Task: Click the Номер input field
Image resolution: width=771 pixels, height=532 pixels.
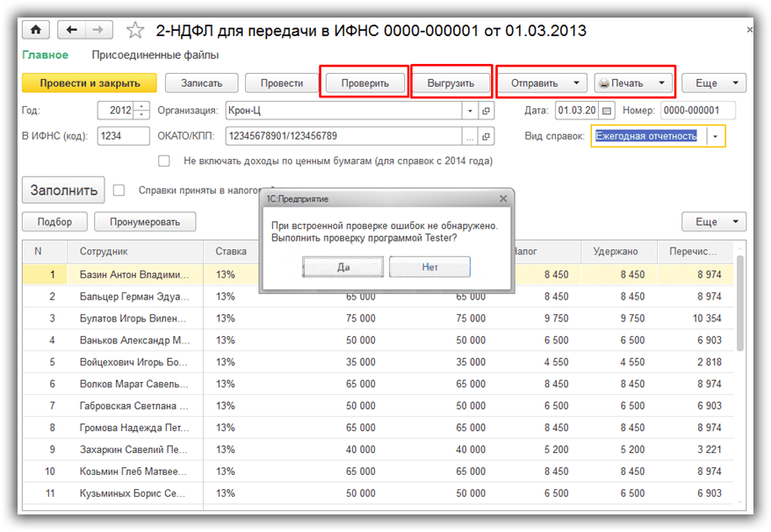Action: pos(698,111)
